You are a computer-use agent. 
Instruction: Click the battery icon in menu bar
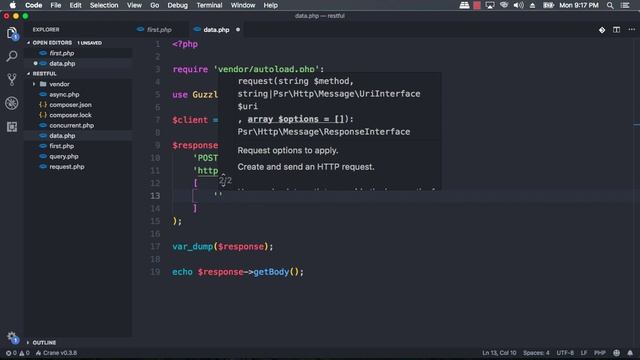[548, 5]
